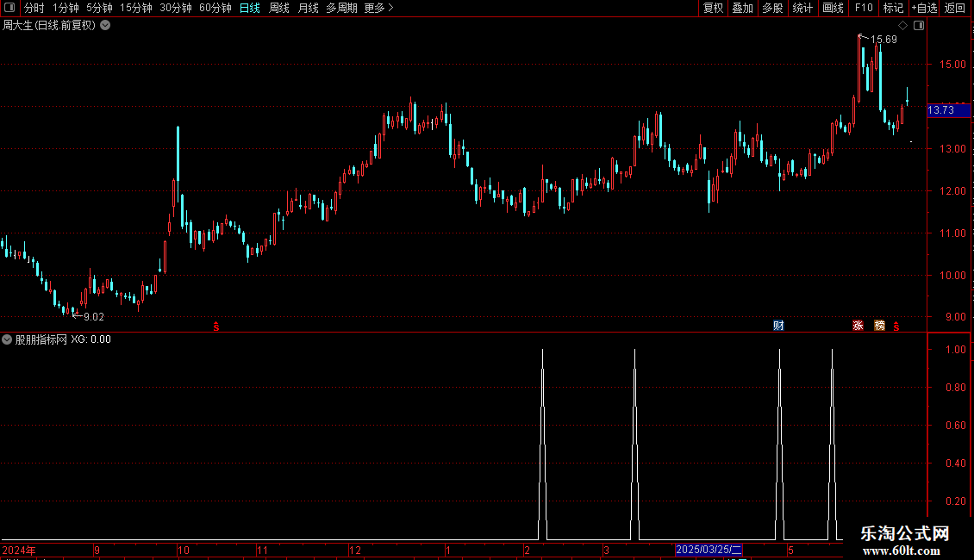974x560 pixels.
Task: Click the 2024年 label on time axis
Action: [19, 550]
